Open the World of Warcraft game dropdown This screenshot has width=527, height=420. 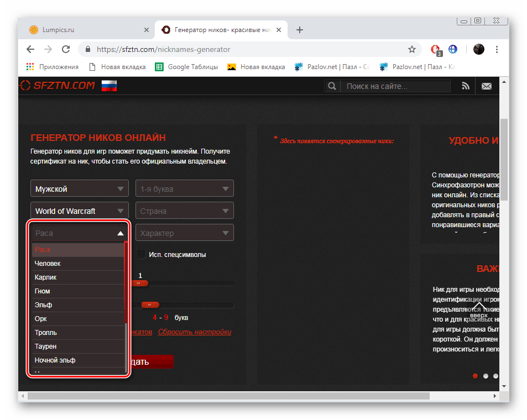coord(79,211)
